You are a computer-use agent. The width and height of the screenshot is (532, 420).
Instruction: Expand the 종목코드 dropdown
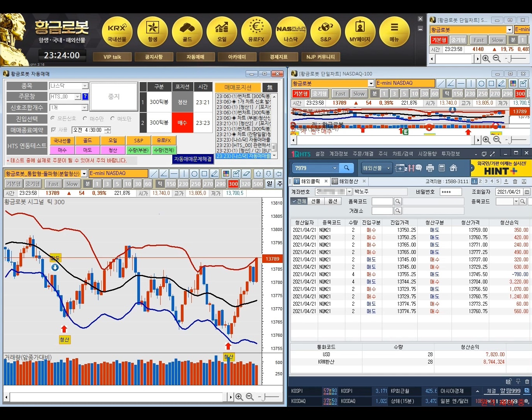coord(516,201)
